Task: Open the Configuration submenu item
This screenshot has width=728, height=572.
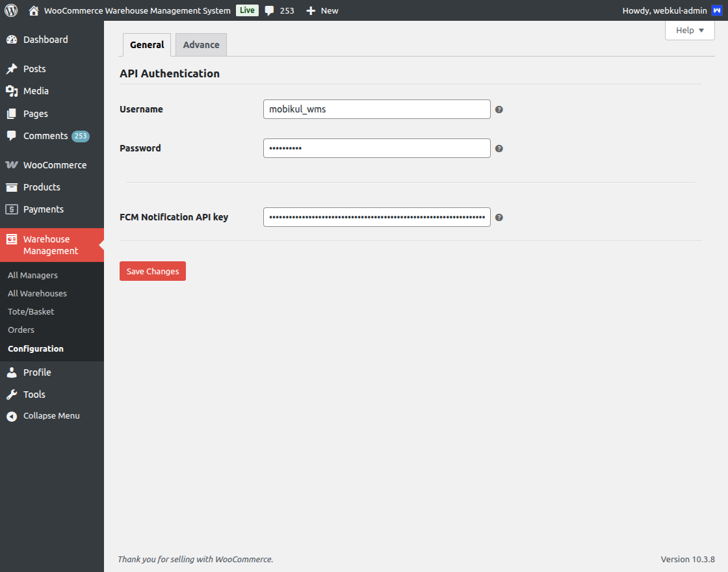Action: coord(36,348)
